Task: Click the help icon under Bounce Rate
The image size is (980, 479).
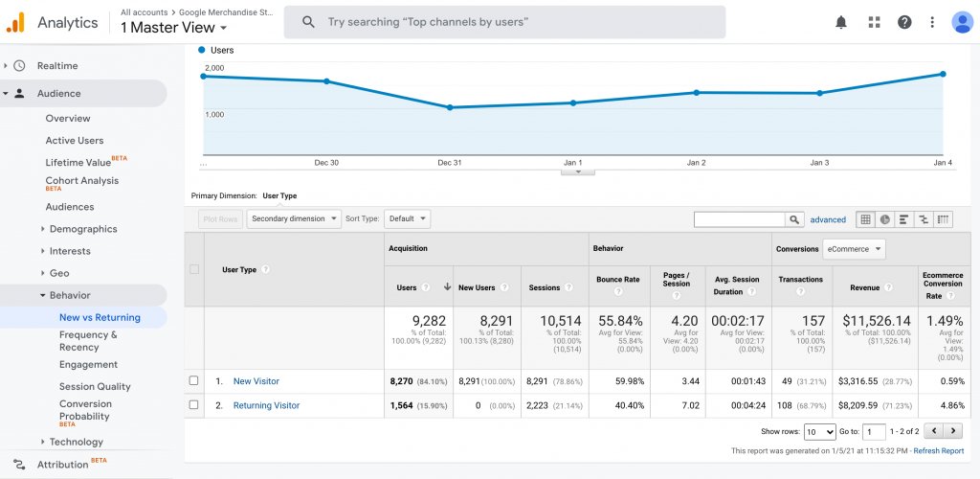Action: pos(618,292)
